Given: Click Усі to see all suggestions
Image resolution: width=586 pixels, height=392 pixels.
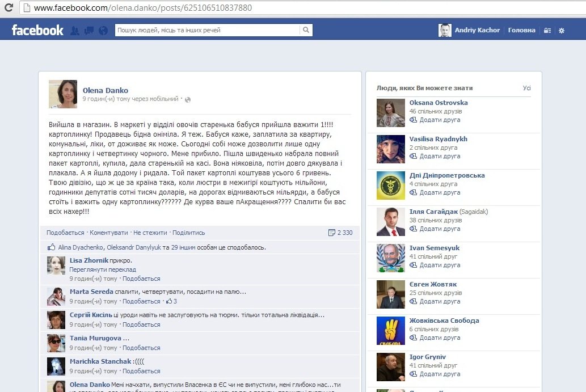Looking at the screenshot, I should point(526,88).
